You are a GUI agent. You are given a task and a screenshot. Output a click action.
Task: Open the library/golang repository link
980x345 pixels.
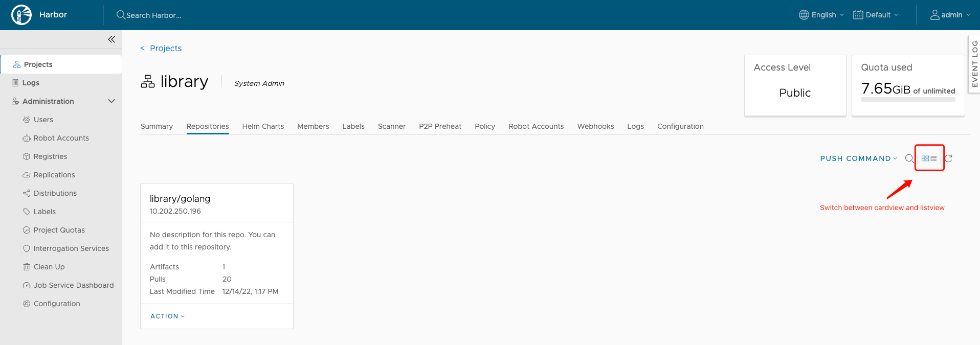[x=180, y=199]
